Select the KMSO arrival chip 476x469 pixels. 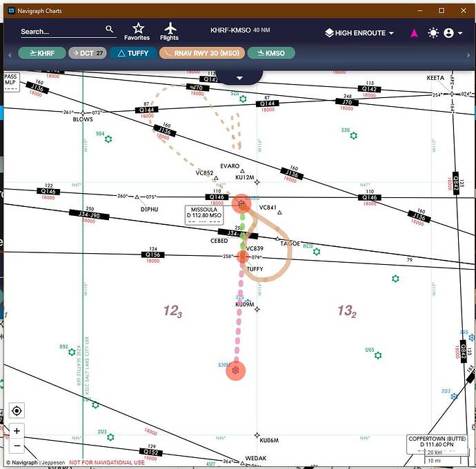(270, 53)
